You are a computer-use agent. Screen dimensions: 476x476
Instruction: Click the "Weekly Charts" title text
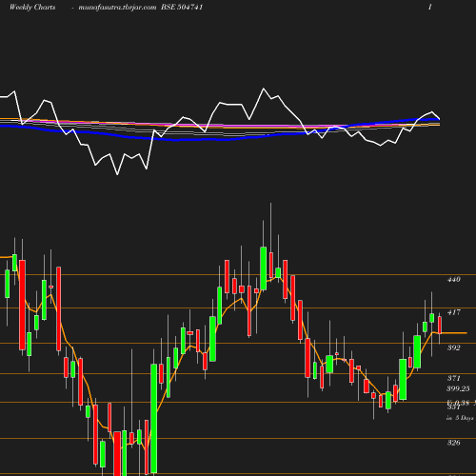coord(32,7)
